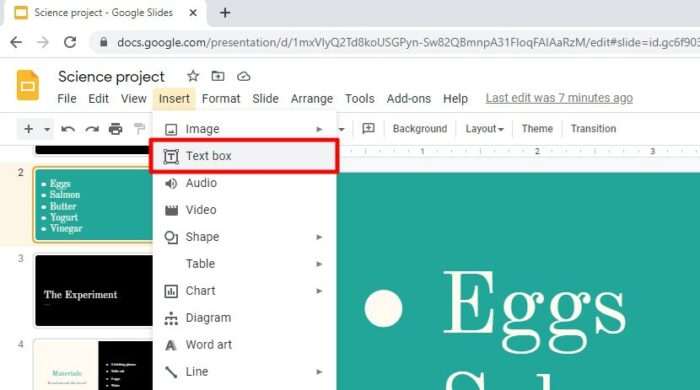Open the Edit menu
Screen dimensions: 700x390
click(x=98, y=99)
